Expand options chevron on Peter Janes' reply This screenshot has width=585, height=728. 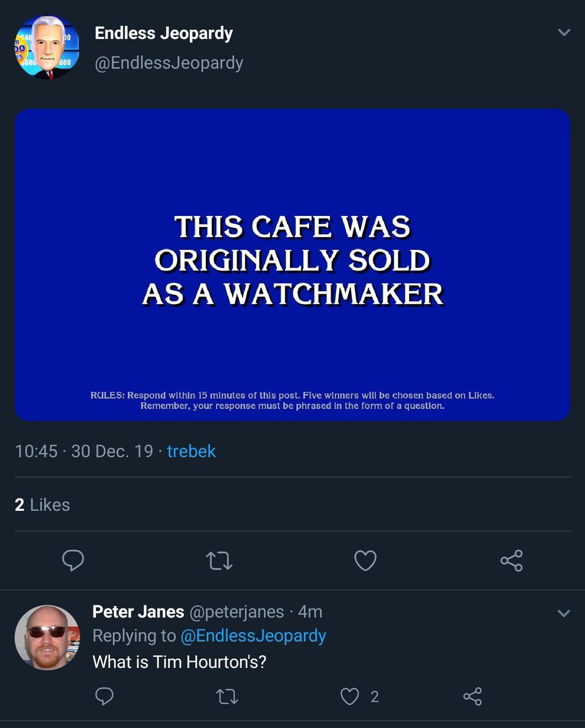point(564,613)
